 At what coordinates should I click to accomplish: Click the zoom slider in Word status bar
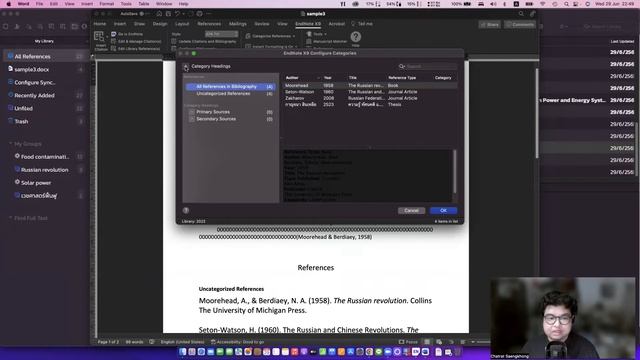click(484, 342)
